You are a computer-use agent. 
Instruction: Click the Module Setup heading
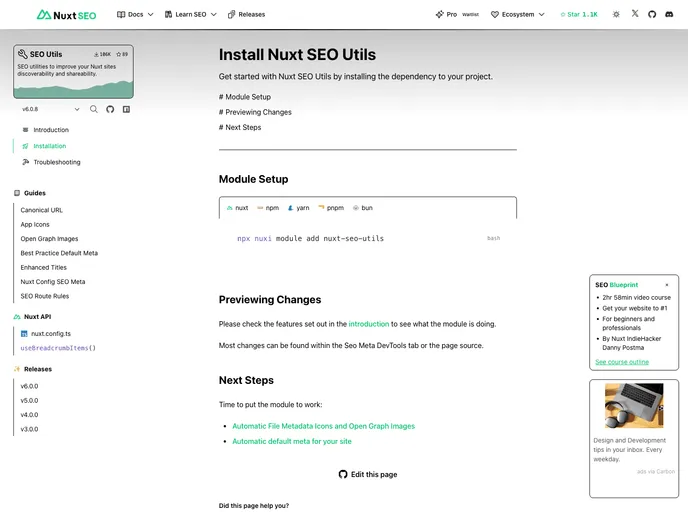tap(254, 179)
